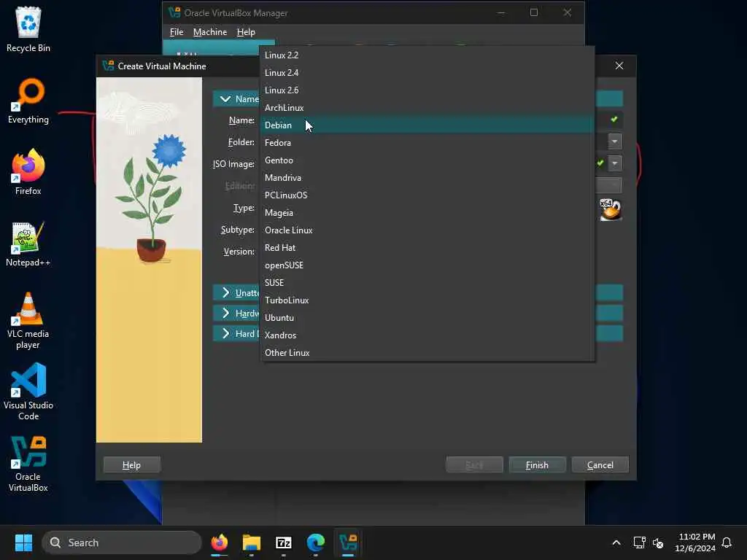Open the ISO Image dropdown arrow
Viewport: 747px width, 560px height.
[614, 163]
